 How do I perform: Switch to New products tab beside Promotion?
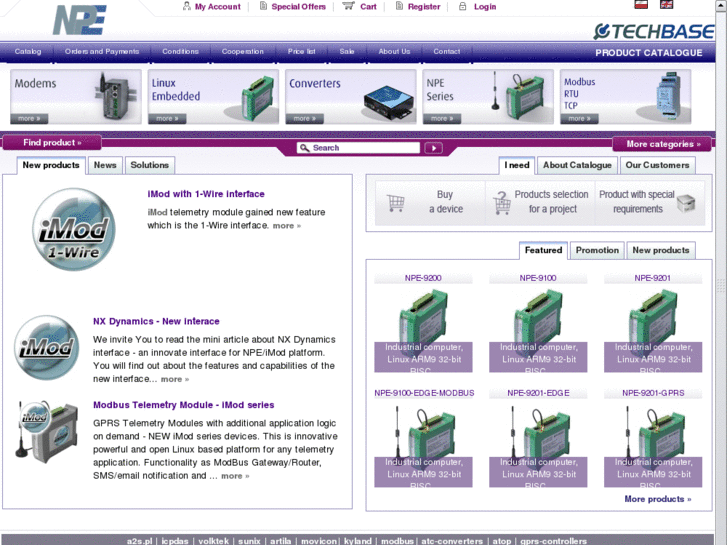(x=661, y=250)
